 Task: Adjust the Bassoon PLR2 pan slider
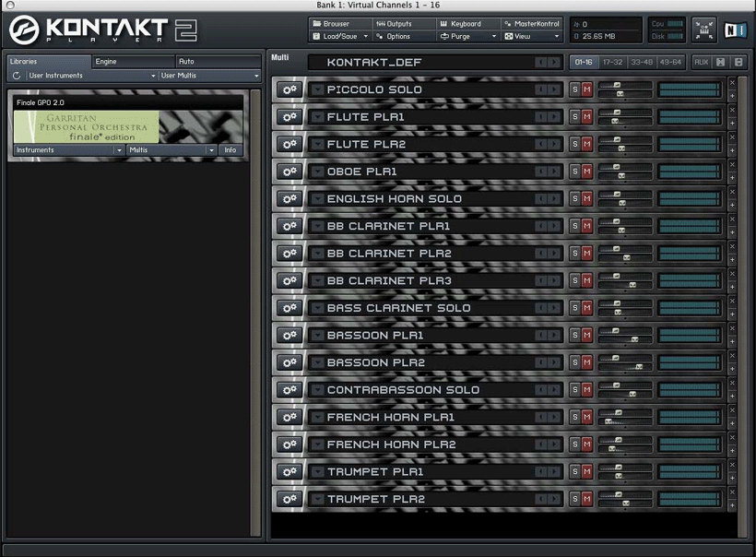click(x=625, y=367)
